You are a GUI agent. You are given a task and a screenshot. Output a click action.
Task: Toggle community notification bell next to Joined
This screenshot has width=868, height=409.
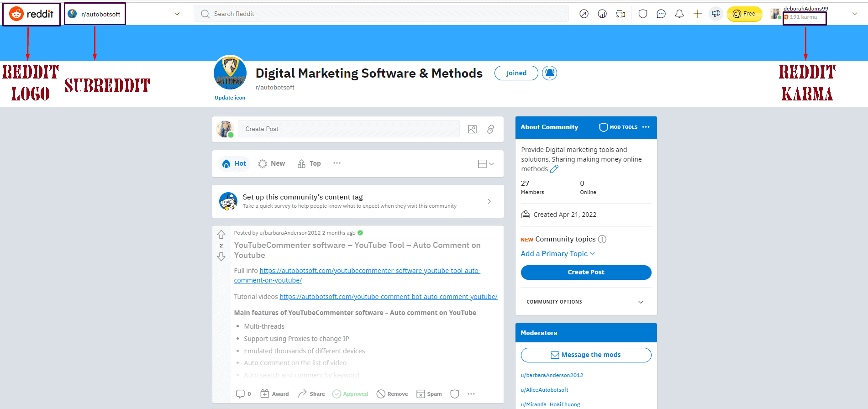(x=549, y=73)
